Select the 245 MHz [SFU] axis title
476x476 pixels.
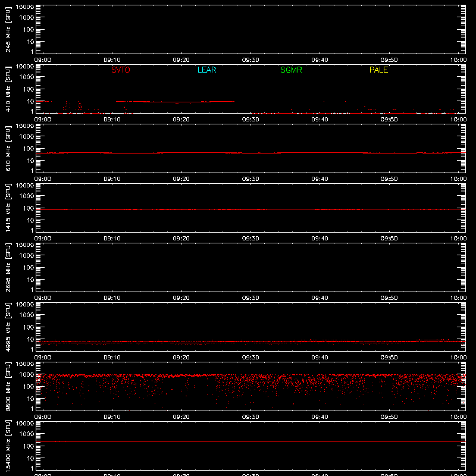8,29
